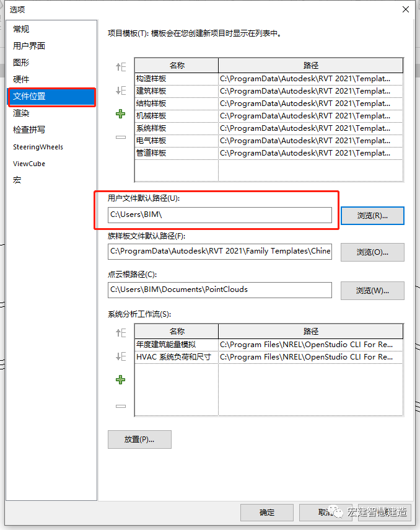Click path cell of 系统样板 row
This screenshot has height=530, width=420.
tap(311, 128)
